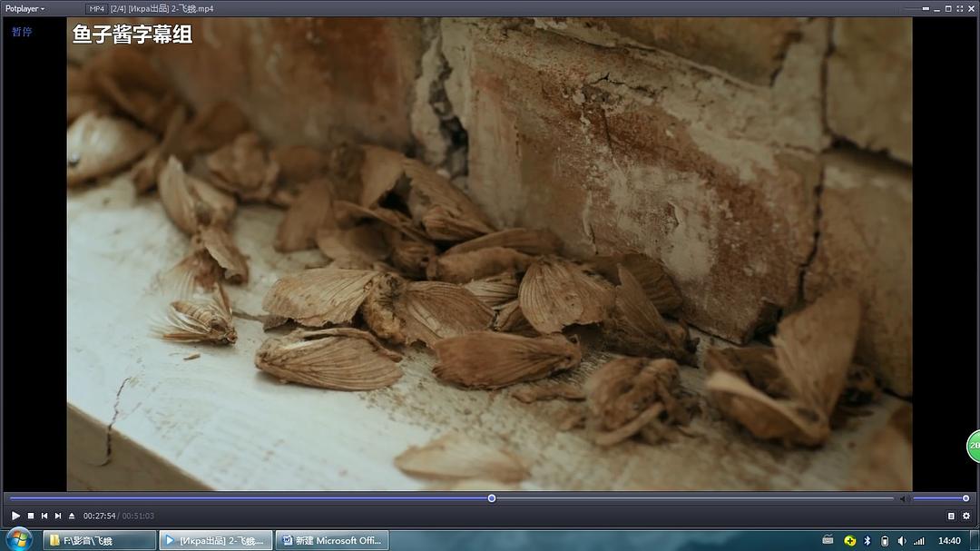Click the seek bar position marker
Screen dimensions: 980x551
[492, 498]
